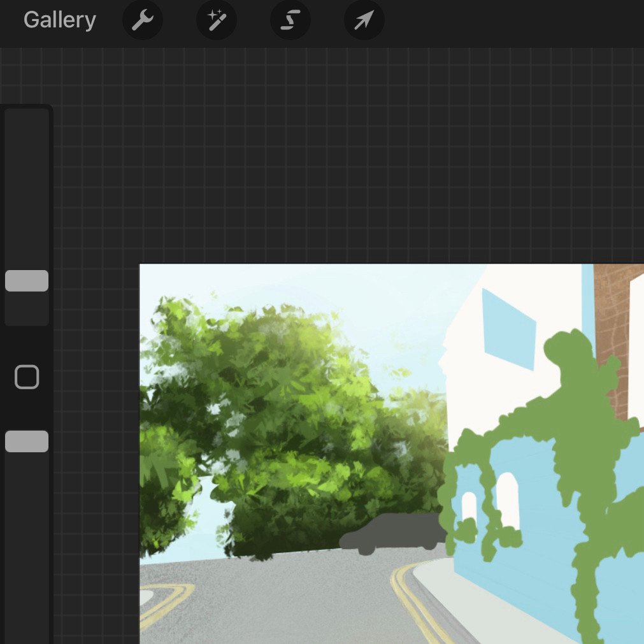The width and height of the screenshot is (644, 644).
Task: Open the Actions wrench menu
Action: coord(143,20)
